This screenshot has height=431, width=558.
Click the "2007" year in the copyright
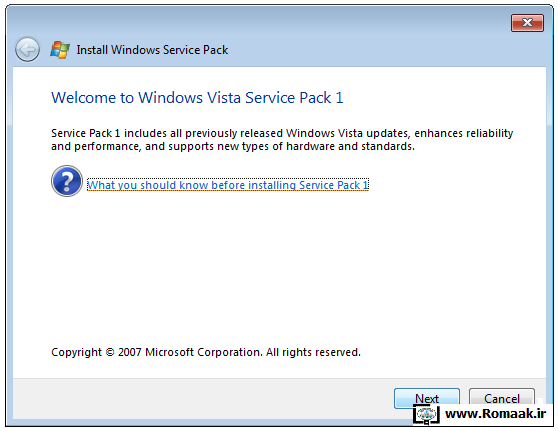click(130, 352)
